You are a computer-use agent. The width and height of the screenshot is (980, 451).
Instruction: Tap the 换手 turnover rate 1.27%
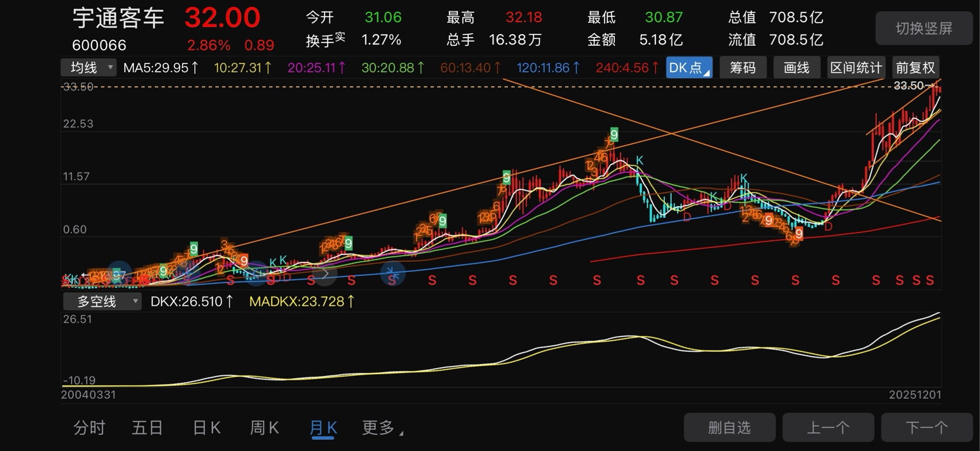(381, 40)
